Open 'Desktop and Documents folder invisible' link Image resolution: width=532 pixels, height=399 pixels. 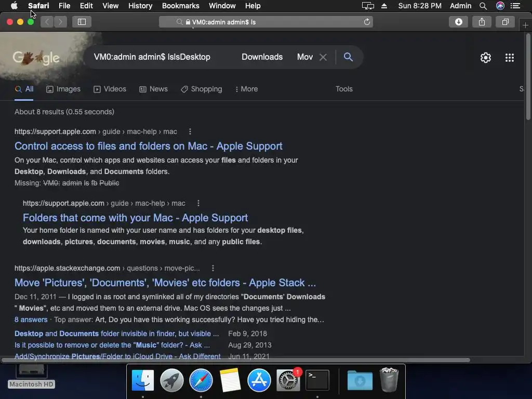116,334
